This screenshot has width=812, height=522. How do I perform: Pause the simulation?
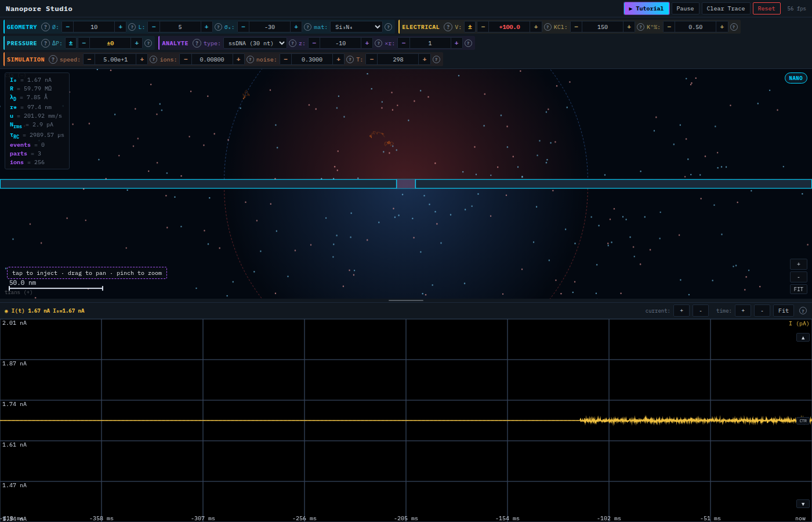[685, 9]
